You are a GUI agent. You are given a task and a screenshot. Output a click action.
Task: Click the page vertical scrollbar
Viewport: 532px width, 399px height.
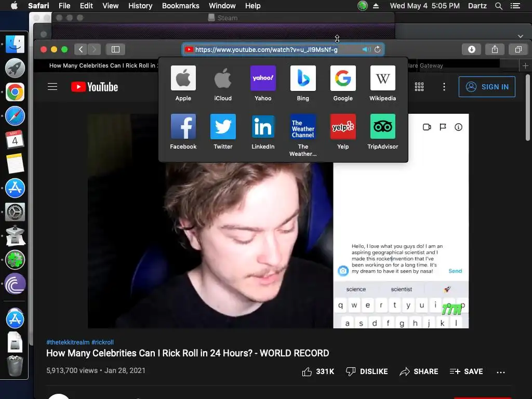528,107
